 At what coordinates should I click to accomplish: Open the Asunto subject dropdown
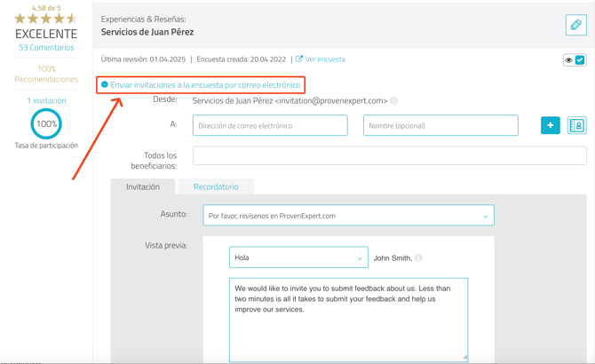point(348,216)
